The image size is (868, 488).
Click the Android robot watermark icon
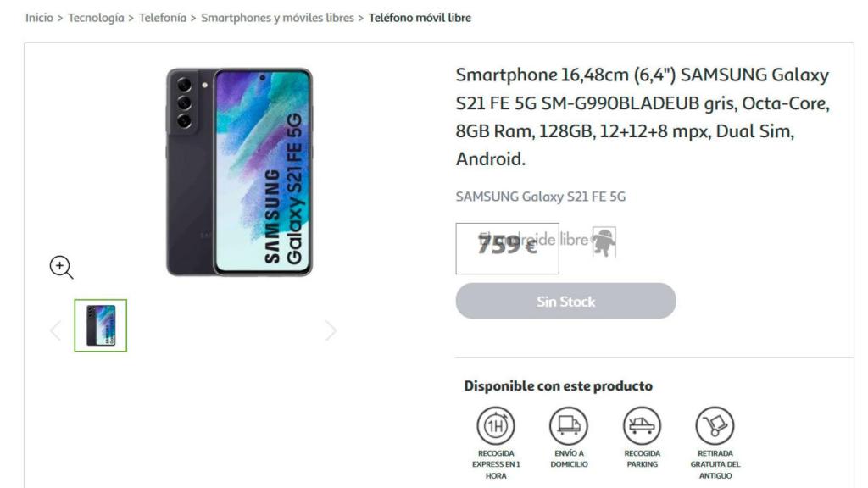point(604,241)
